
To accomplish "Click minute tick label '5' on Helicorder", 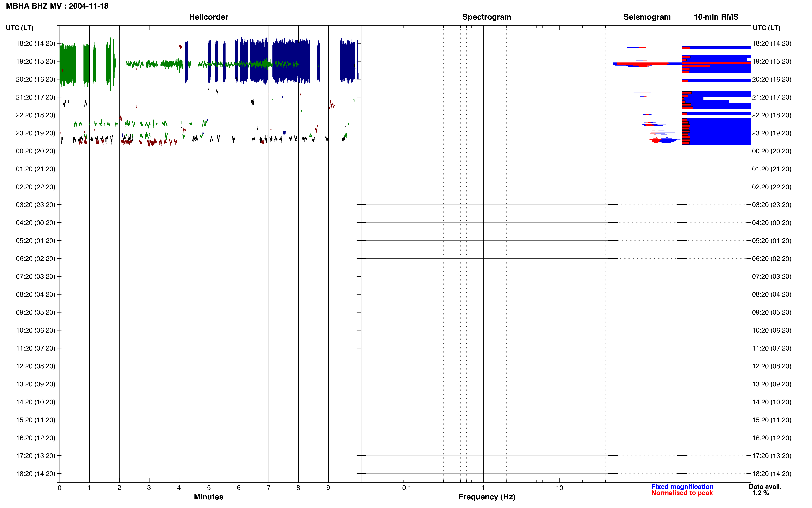I will pyautogui.click(x=209, y=488).
